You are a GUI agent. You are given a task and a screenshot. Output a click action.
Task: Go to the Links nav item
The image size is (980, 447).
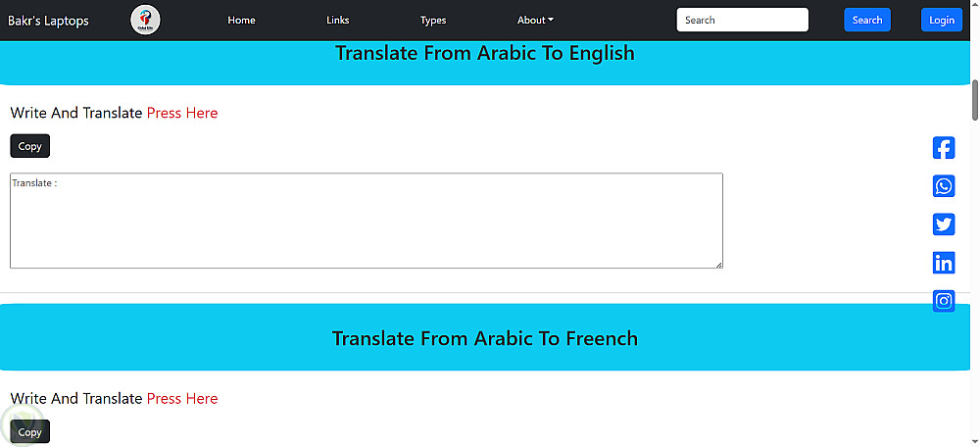click(x=337, y=20)
